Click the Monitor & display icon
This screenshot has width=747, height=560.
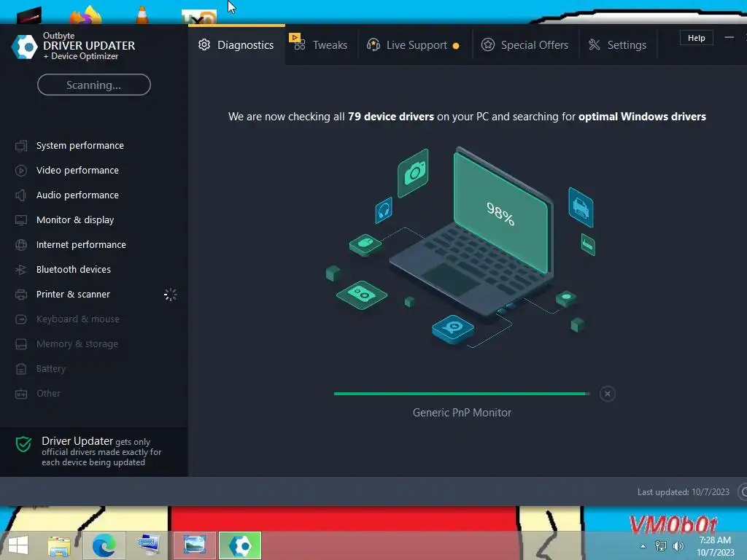click(21, 220)
